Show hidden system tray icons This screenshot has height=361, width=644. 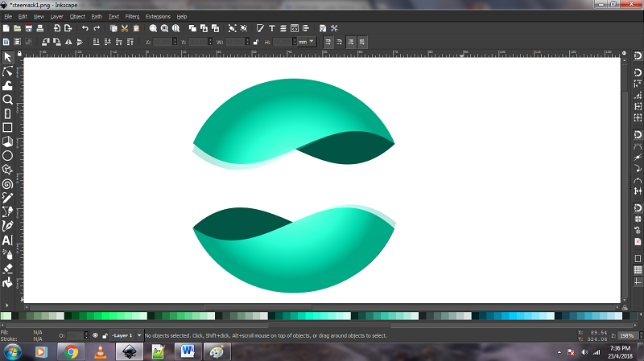559,352
